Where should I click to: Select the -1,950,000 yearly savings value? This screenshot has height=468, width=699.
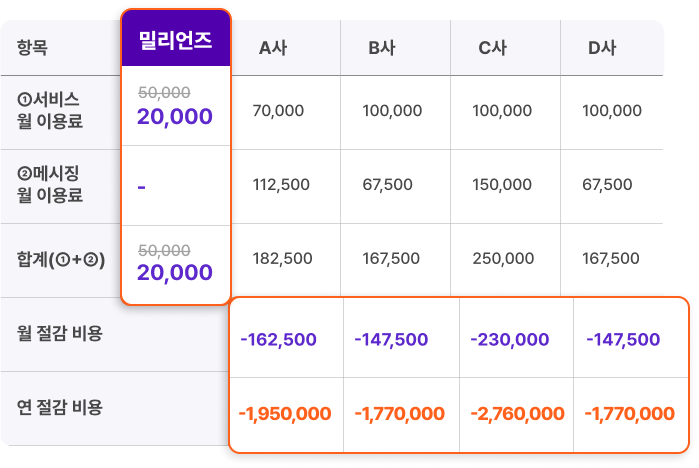[x=285, y=413]
